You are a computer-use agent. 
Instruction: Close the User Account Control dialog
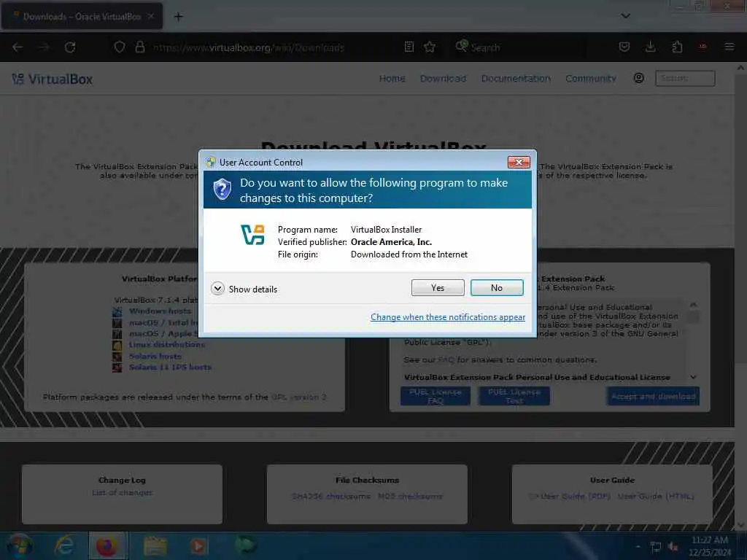coord(519,163)
